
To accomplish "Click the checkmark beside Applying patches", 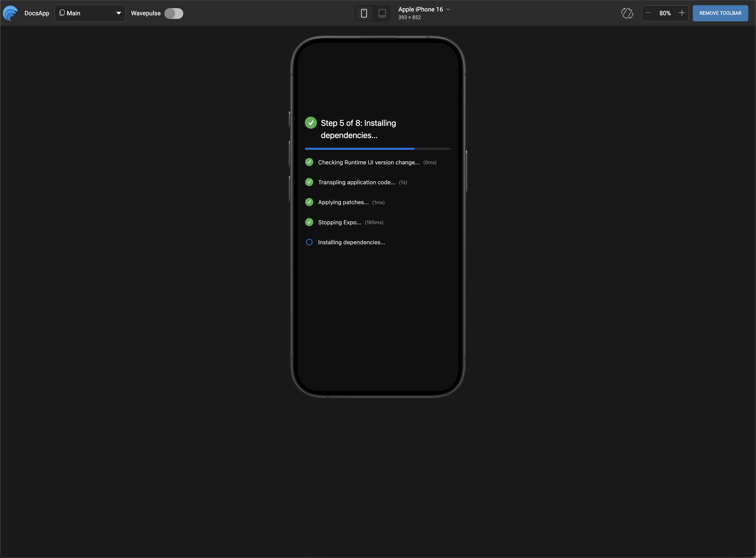I will (309, 202).
